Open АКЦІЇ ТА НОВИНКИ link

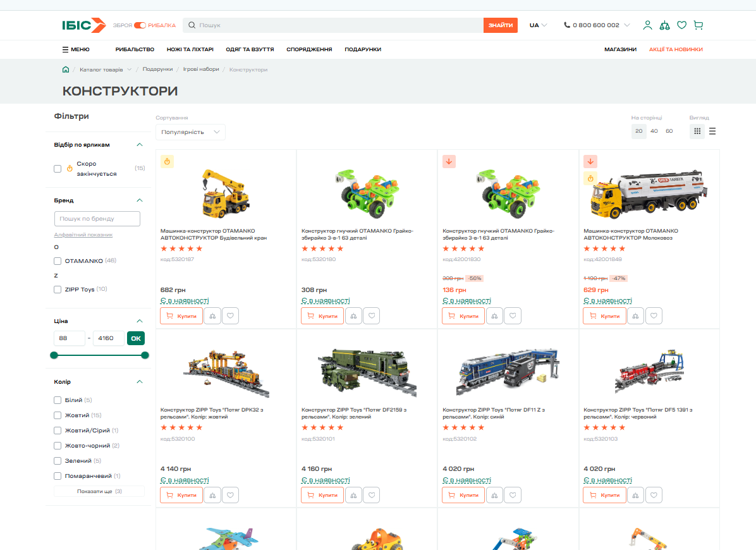click(x=676, y=49)
